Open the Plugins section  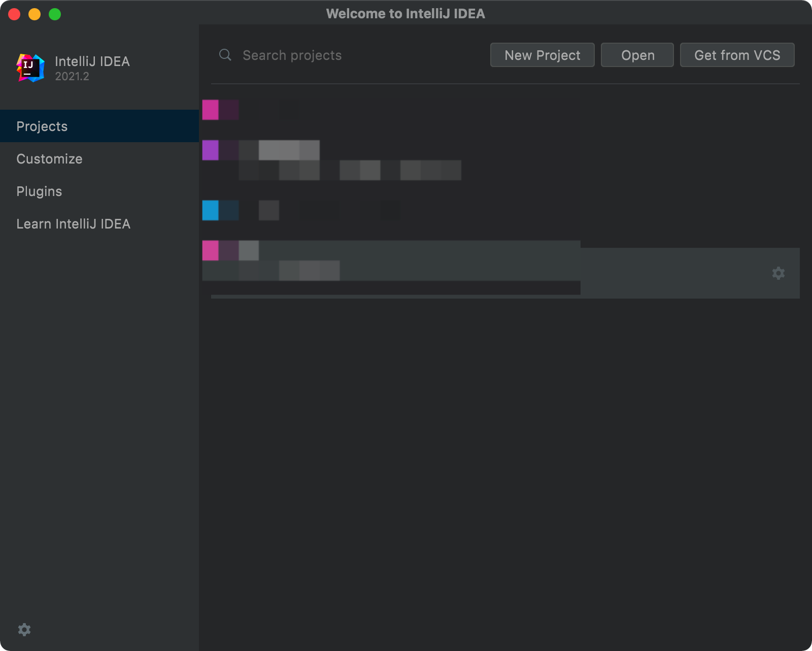99,191
